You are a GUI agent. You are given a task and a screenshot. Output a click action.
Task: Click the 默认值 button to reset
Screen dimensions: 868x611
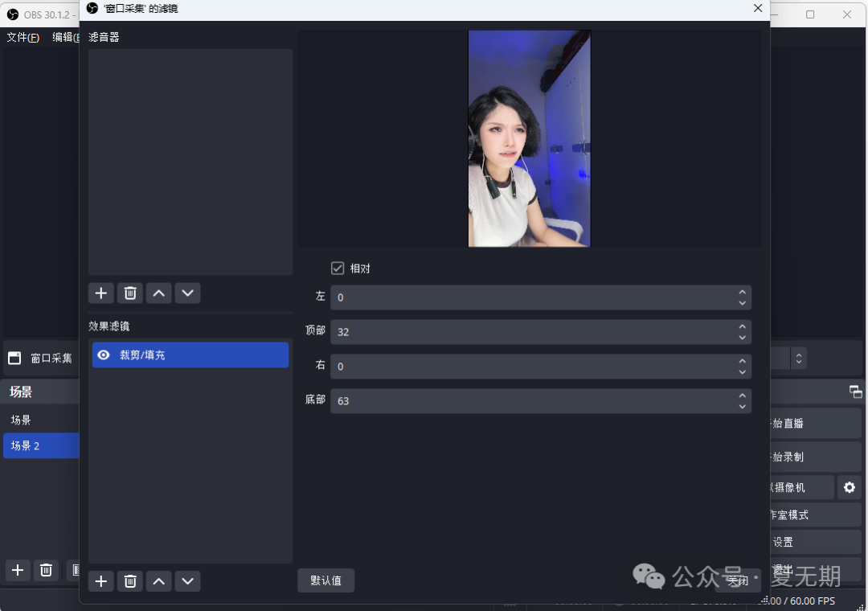coord(325,580)
